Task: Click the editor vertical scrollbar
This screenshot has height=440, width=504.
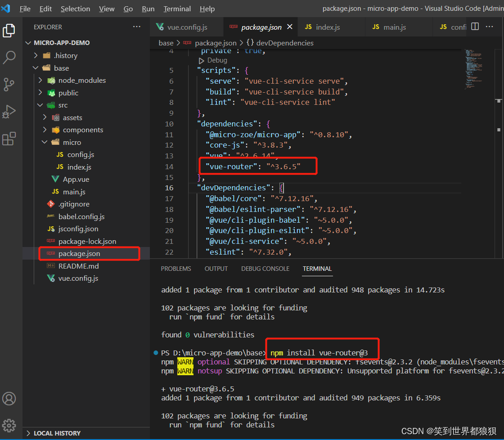Action: (x=499, y=153)
